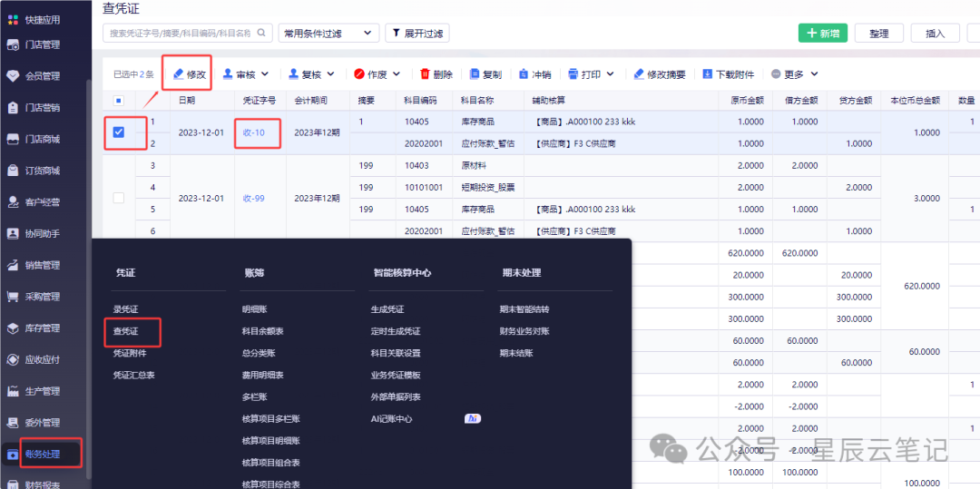Screen dimensions: 980x489
Task: Open 明细账 from the 账簿 column
Action: tap(254, 309)
